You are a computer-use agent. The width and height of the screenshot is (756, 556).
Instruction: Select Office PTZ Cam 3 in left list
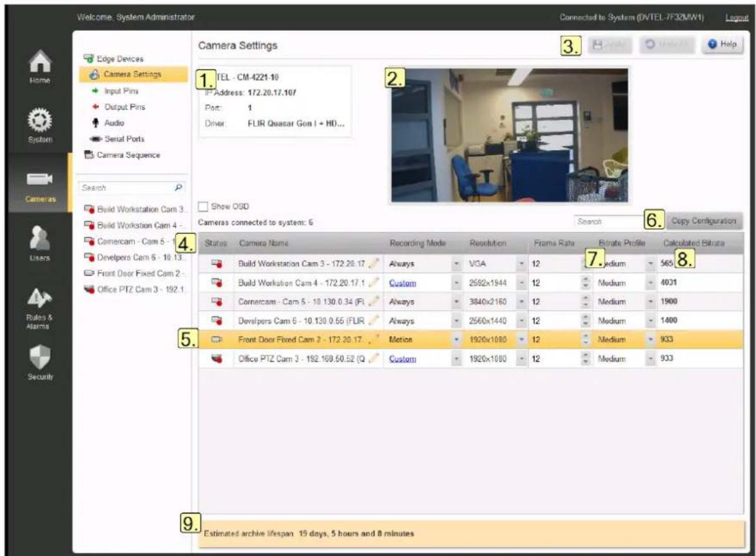point(135,290)
